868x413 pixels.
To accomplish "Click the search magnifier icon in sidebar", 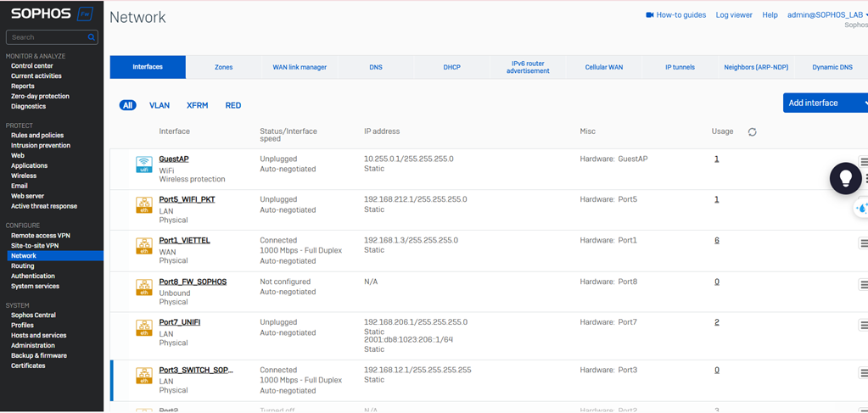I will (92, 37).
